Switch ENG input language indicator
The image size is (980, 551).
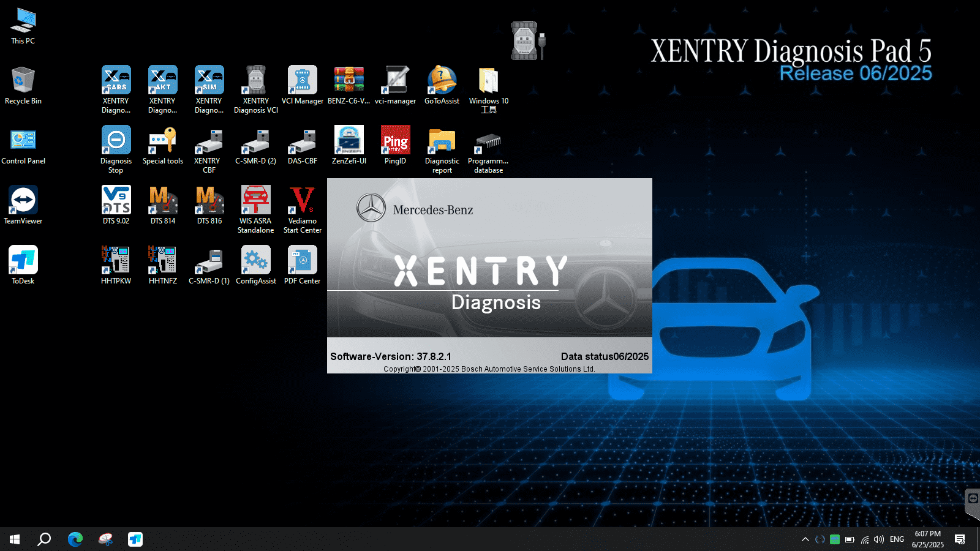click(897, 539)
